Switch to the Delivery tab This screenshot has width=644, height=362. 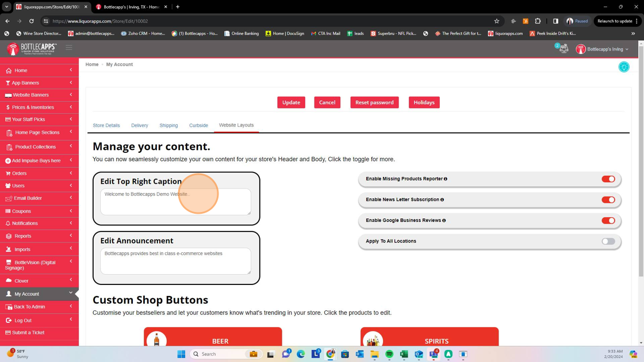[x=140, y=125]
